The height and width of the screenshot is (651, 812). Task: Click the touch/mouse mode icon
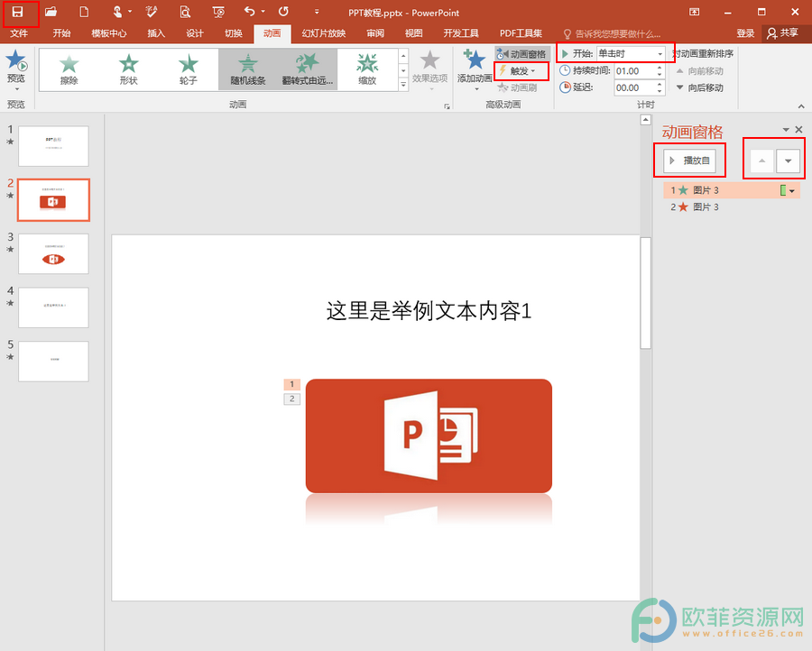click(118, 12)
